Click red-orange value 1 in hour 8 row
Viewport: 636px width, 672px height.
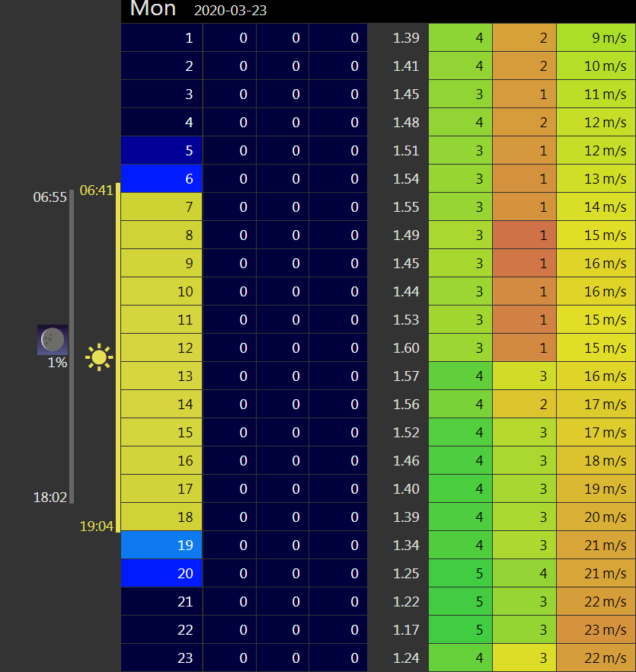pos(525,235)
